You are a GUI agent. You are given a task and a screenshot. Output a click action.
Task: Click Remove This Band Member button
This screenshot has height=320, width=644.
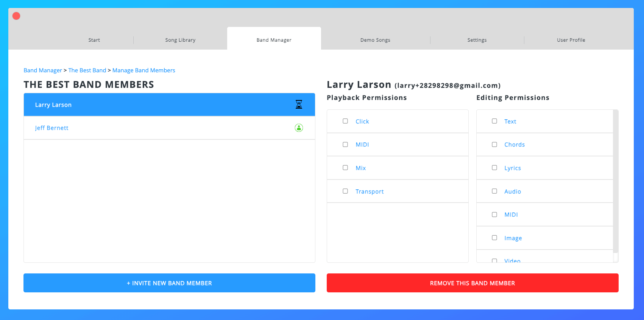point(472,283)
